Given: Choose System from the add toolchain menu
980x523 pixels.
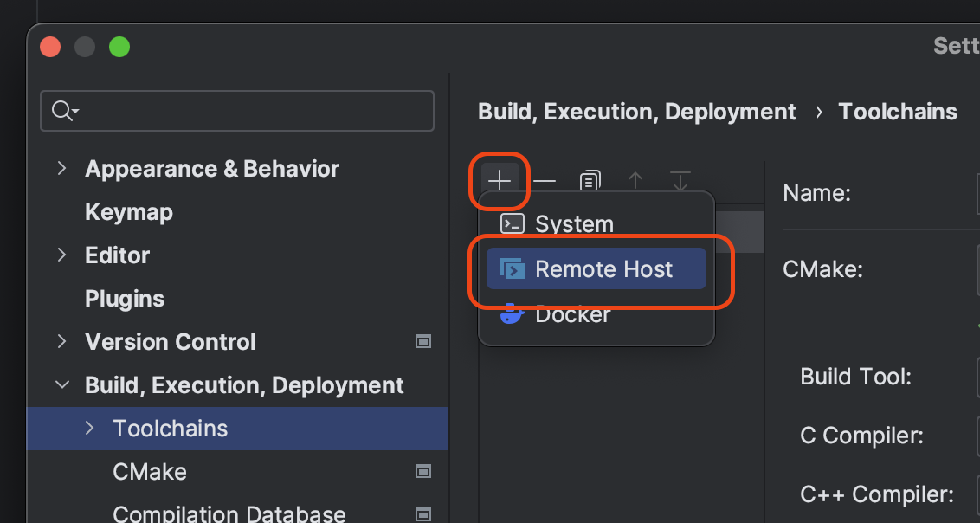Looking at the screenshot, I should (x=596, y=223).
